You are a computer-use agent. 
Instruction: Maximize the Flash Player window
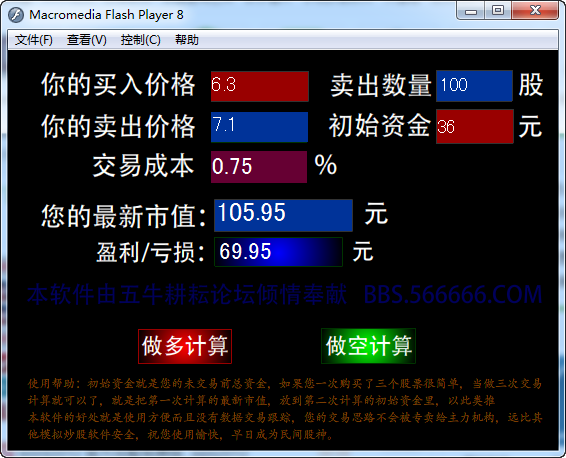pos(498,10)
